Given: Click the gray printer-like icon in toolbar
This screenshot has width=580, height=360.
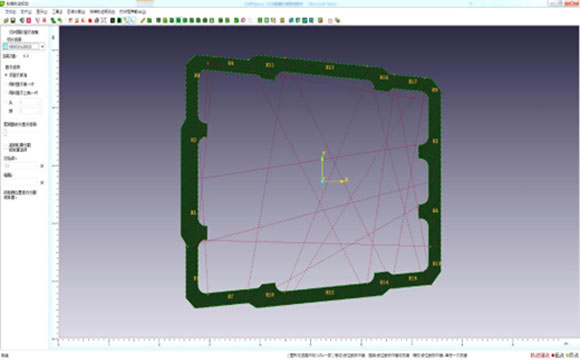Looking at the screenshot, I should pos(97,20).
